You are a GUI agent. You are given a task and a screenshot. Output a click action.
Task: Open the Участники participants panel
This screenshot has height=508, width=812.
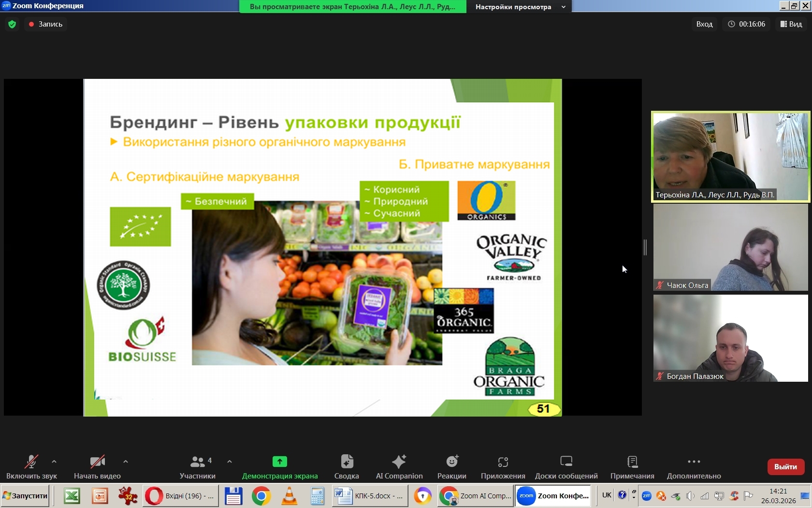[x=198, y=462]
